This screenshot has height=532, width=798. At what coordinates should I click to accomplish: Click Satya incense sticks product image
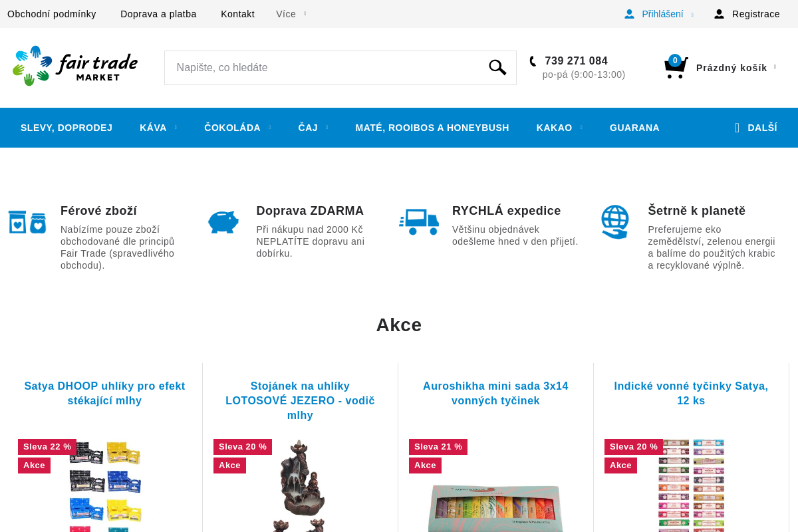(x=691, y=485)
